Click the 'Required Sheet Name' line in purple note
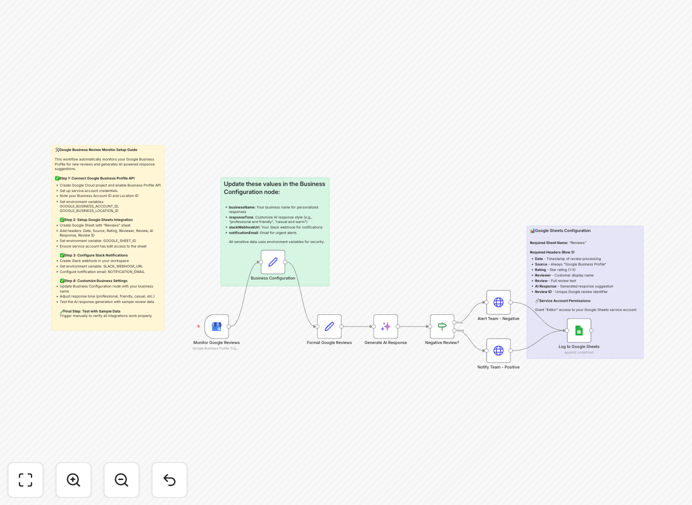 click(558, 243)
